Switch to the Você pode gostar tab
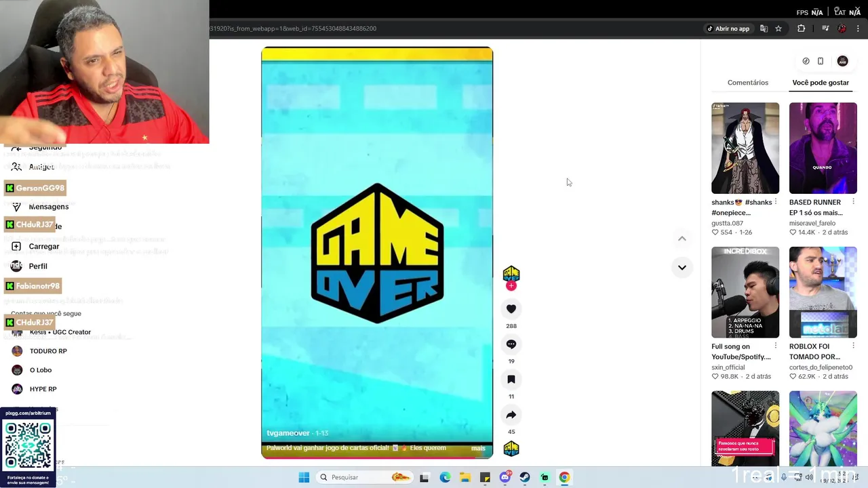This screenshot has width=868, height=488. [x=821, y=83]
